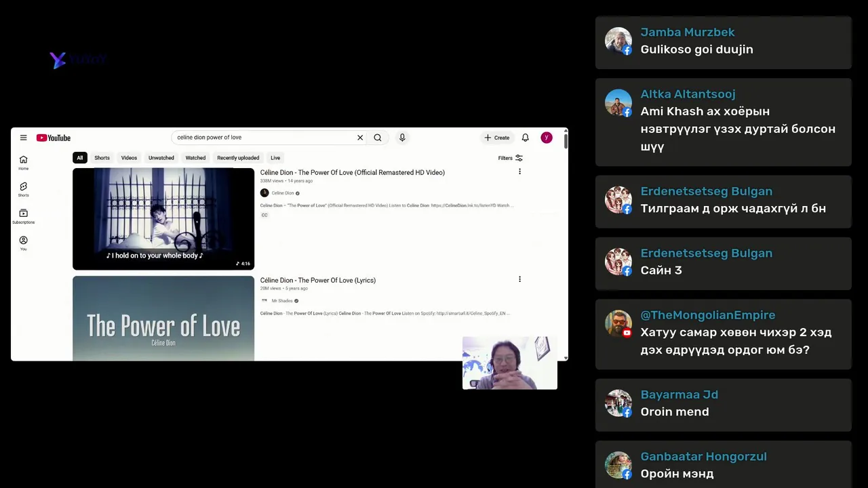Image resolution: width=868 pixels, height=488 pixels.
Task: Click Ganbaatar Hongorzul's profile picture
Action: [618, 465]
